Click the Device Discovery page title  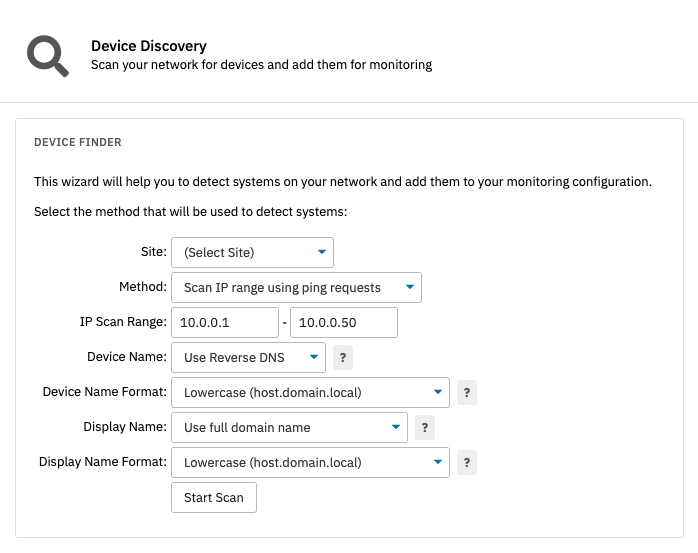pos(149,46)
